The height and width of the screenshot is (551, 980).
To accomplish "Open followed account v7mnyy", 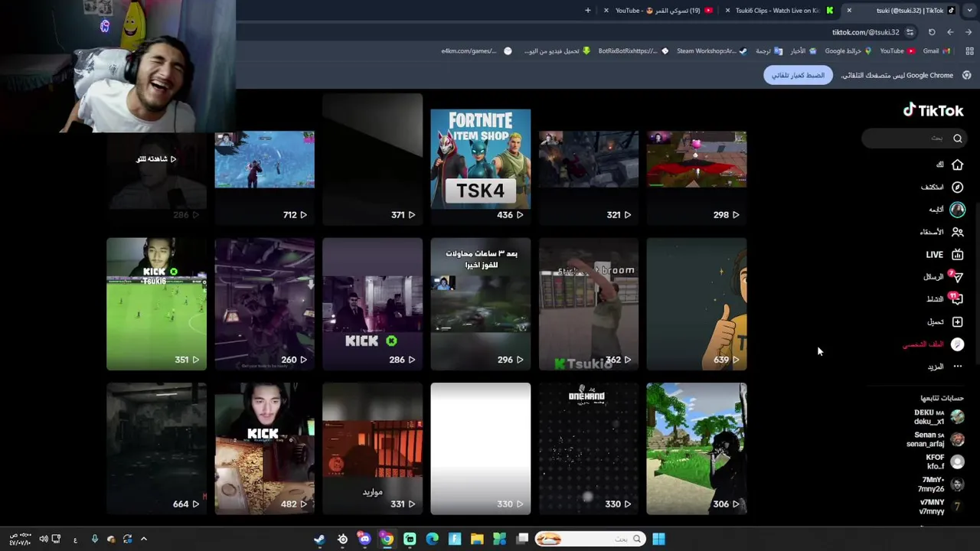I will [941, 507].
